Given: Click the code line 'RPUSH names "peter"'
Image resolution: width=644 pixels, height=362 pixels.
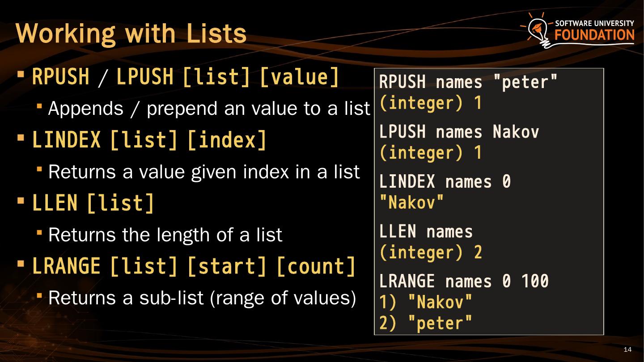Looking at the screenshot, I should coord(468,82).
